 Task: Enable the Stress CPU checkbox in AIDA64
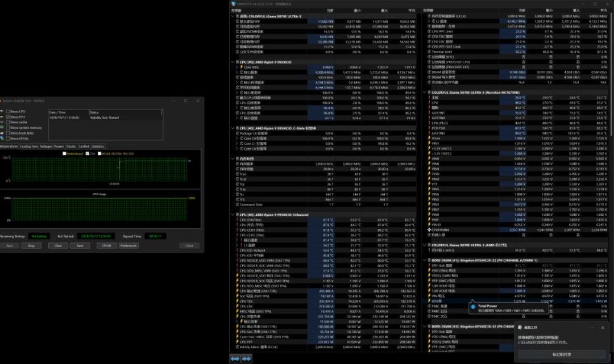pyautogui.click(x=8, y=111)
